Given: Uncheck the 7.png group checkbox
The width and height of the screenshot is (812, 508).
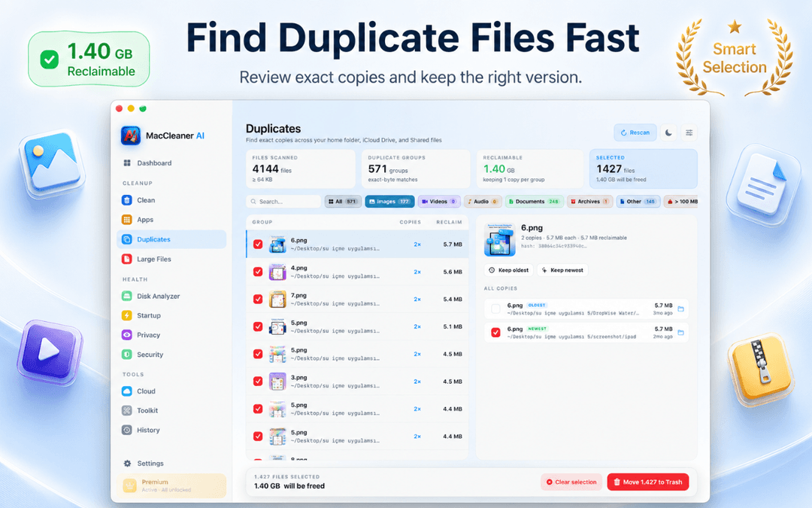Looking at the screenshot, I should click(258, 299).
